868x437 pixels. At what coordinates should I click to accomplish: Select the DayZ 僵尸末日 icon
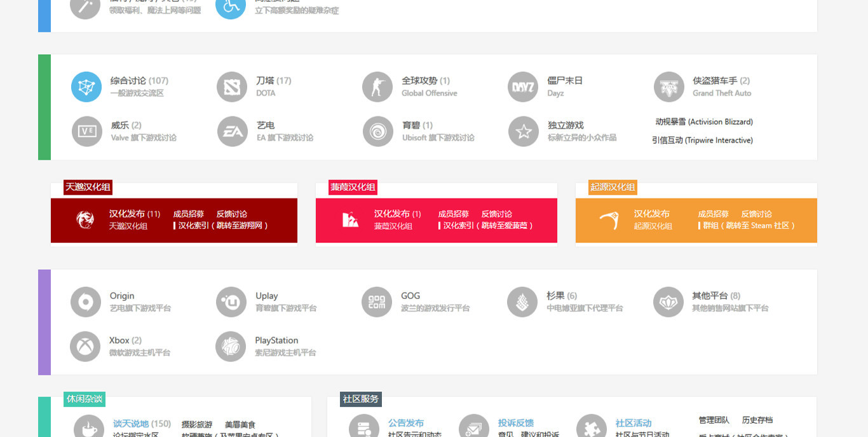click(x=523, y=87)
